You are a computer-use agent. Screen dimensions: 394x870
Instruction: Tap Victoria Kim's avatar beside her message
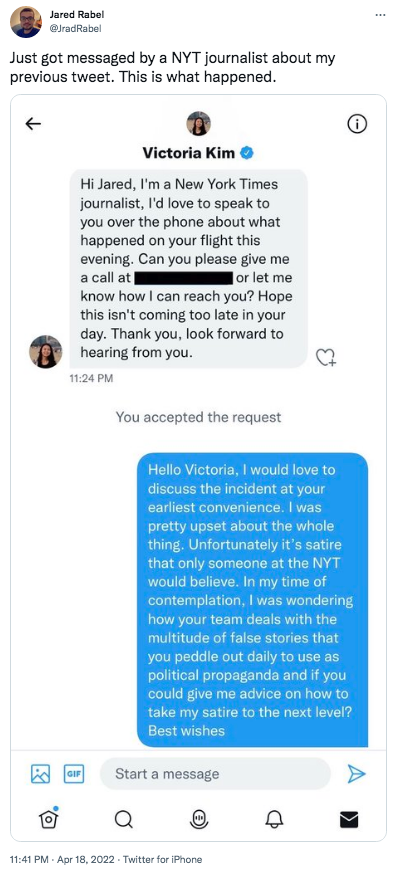pyautogui.click(x=46, y=352)
